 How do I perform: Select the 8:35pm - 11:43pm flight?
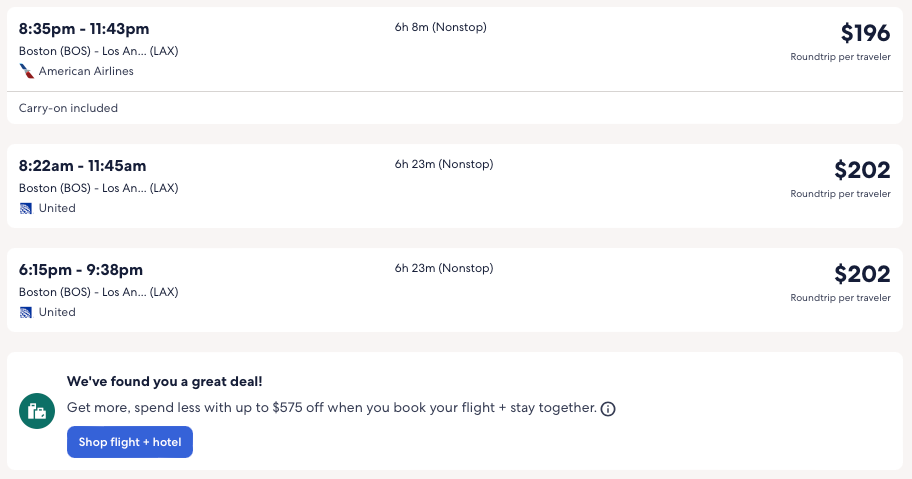pyautogui.click(x=84, y=28)
